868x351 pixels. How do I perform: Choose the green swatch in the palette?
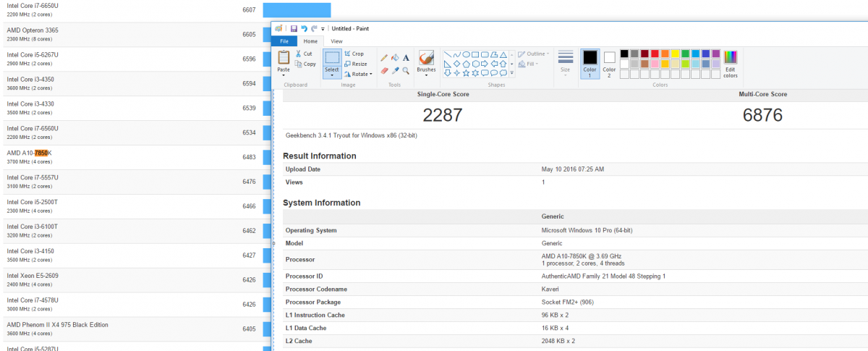(x=685, y=54)
